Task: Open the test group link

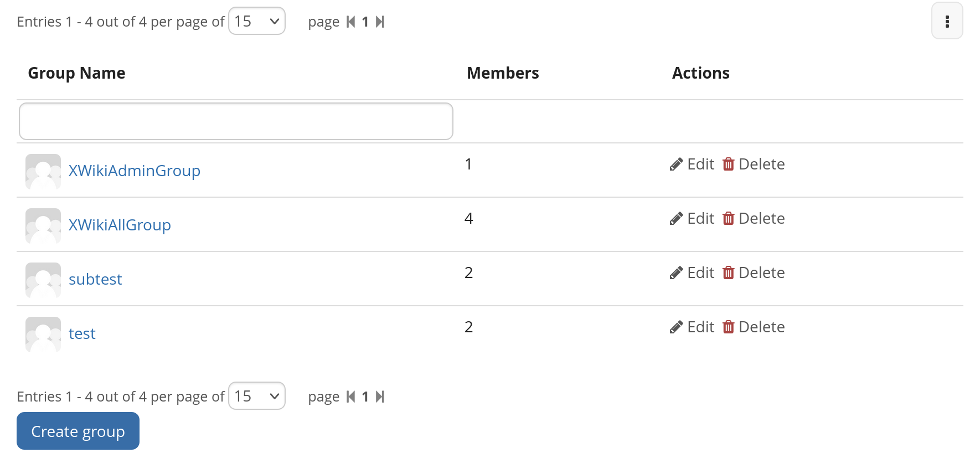Action: point(82,333)
